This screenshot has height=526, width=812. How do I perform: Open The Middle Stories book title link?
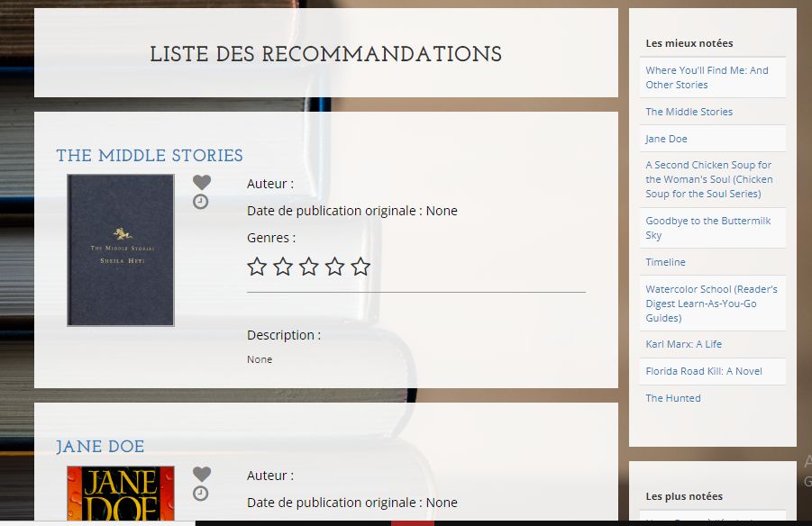point(150,156)
